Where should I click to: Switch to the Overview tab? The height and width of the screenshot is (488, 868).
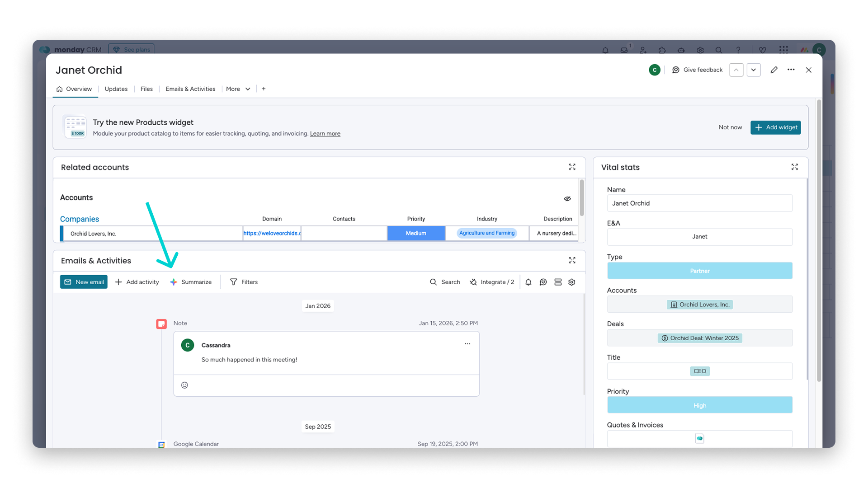(x=74, y=89)
